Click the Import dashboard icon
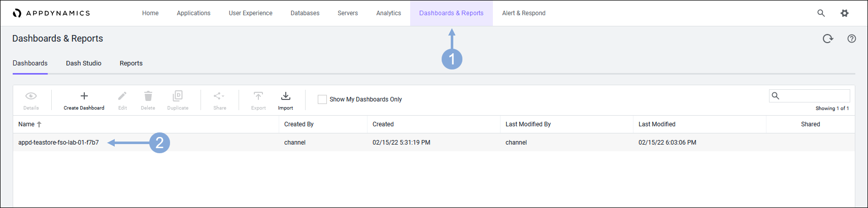 click(x=286, y=96)
